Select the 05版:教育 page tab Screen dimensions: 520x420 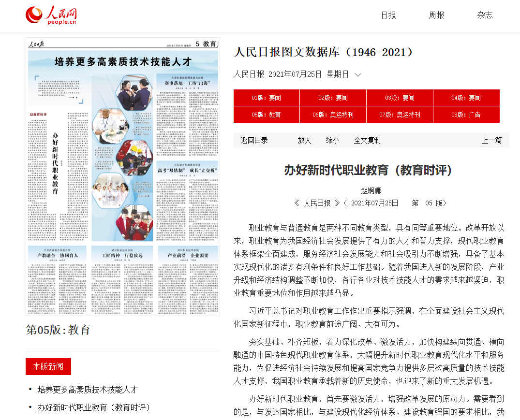(x=266, y=115)
